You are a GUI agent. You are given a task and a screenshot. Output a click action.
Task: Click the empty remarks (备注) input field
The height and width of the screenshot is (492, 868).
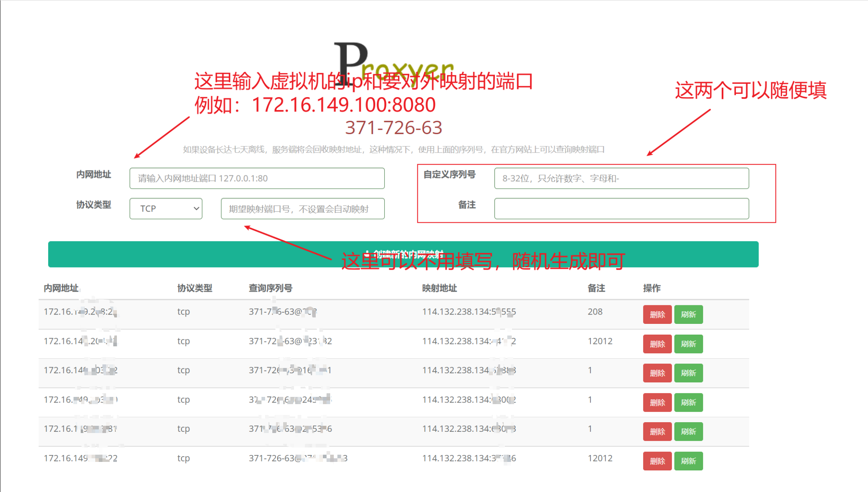point(621,209)
